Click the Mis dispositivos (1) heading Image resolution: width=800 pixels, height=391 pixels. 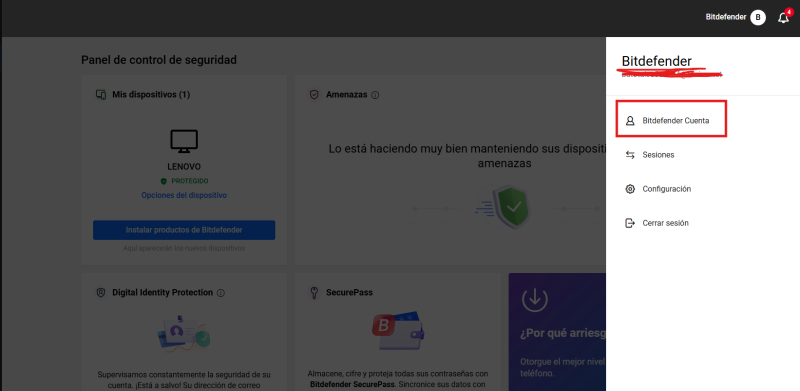(151, 94)
